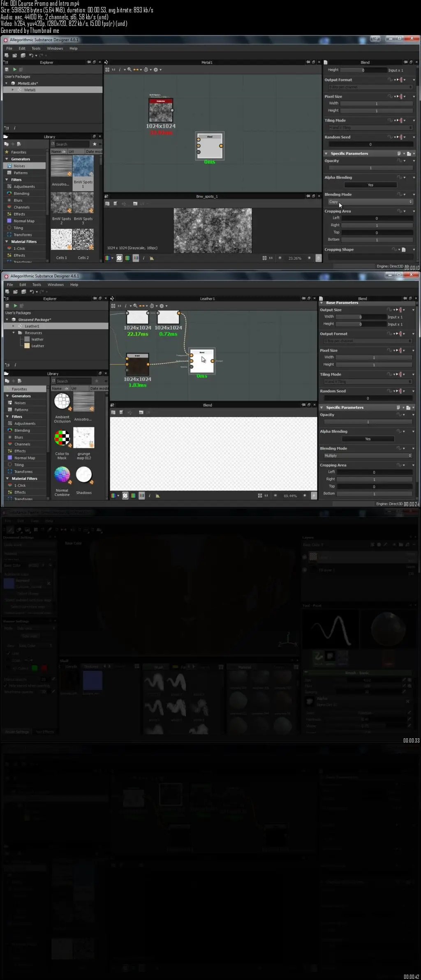Collapse Resources folder in Leather1 Explorer
421x980 pixels.
point(14,333)
